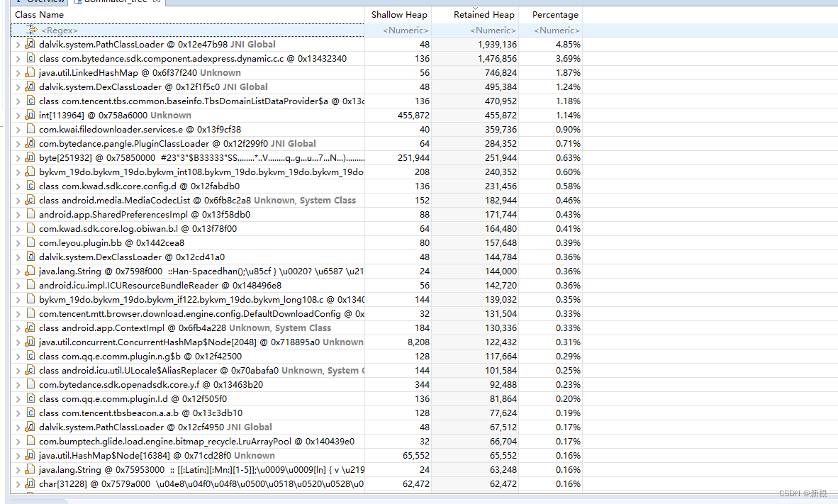Click the Class Name Regex filter field
This screenshot has width=838, height=504.
[x=187, y=30]
